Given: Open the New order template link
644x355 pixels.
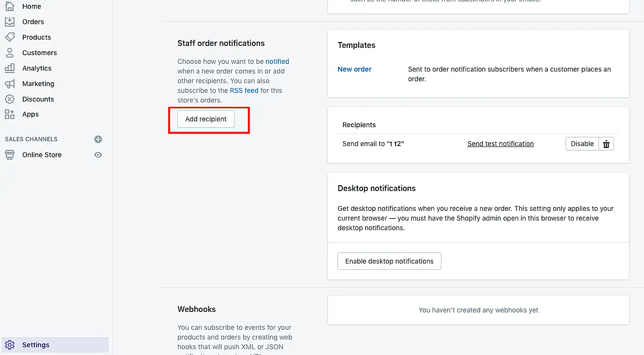Looking at the screenshot, I should 354,69.
